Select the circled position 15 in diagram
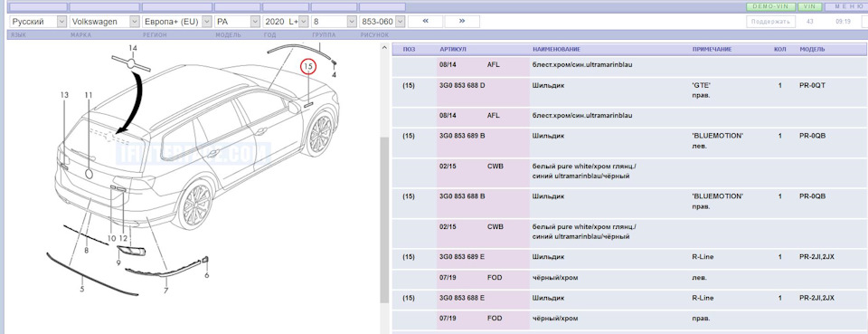This screenshot has width=868, height=334. click(308, 66)
